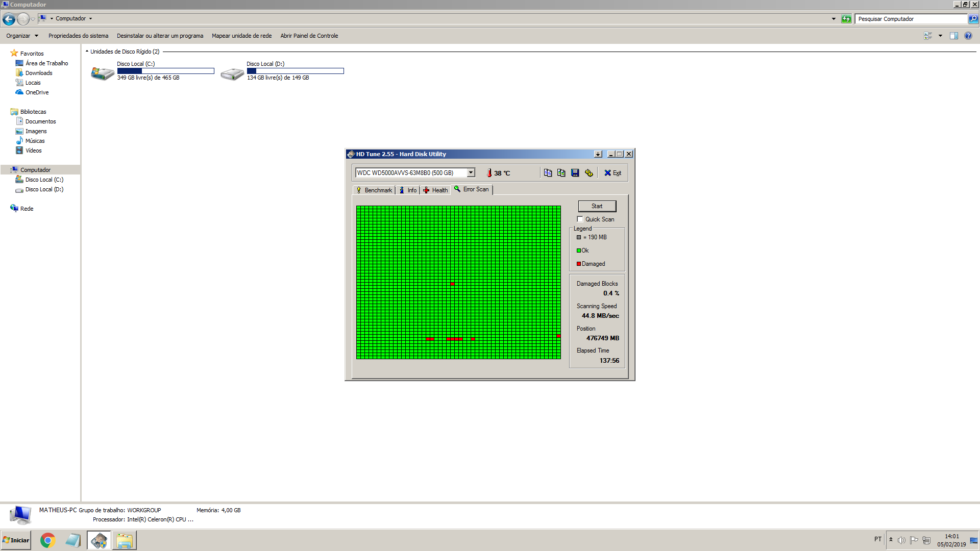The height and width of the screenshot is (551, 980).
Task: Open Downloads in the sidebar
Action: (39, 73)
